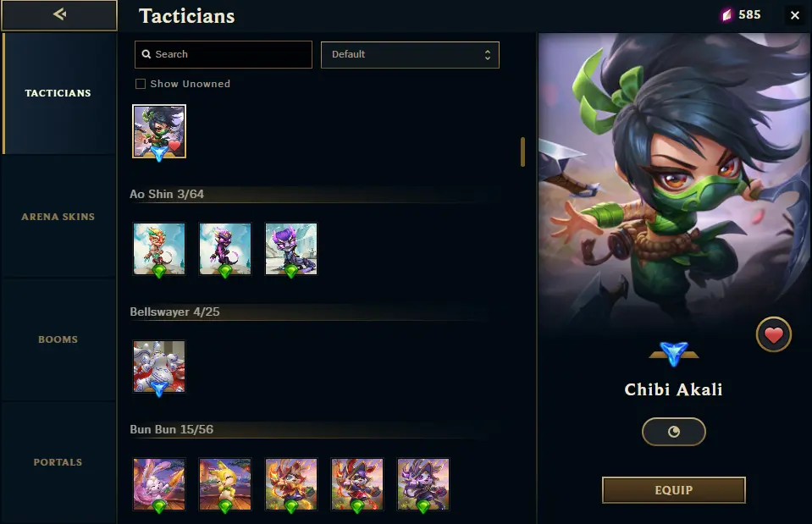This screenshot has height=524, width=812.
Task: Switch to the Arena Skins tab
Action: 58,217
